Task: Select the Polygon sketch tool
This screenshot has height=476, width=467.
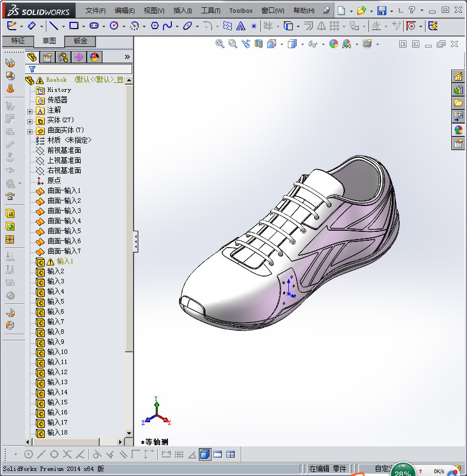Action: (x=155, y=26)
